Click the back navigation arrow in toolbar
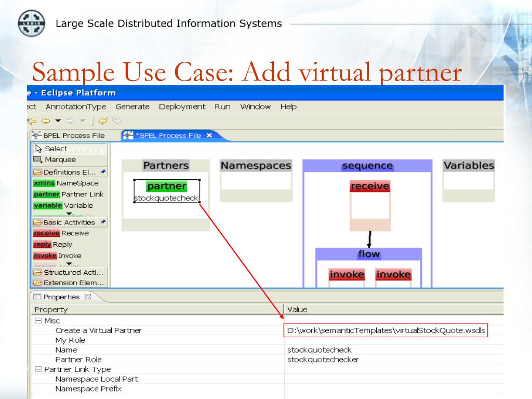This screenshot has width=532, height=399. tap(46, 121)
